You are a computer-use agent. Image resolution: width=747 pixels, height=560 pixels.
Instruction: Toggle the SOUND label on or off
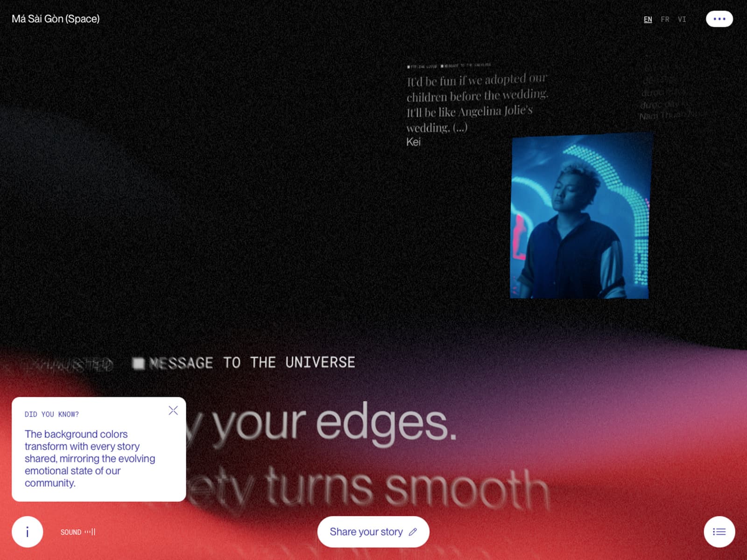point(70,532)
